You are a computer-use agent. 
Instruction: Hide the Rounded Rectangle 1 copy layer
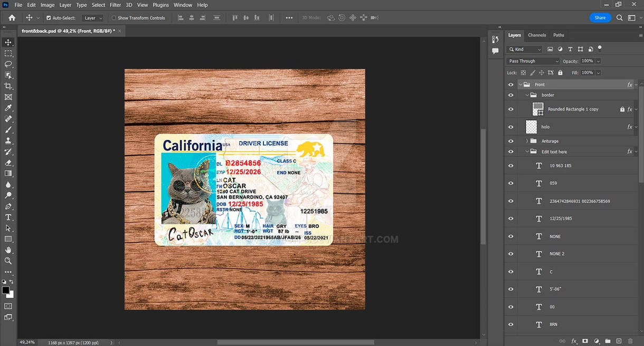click(x=510, y=109)
